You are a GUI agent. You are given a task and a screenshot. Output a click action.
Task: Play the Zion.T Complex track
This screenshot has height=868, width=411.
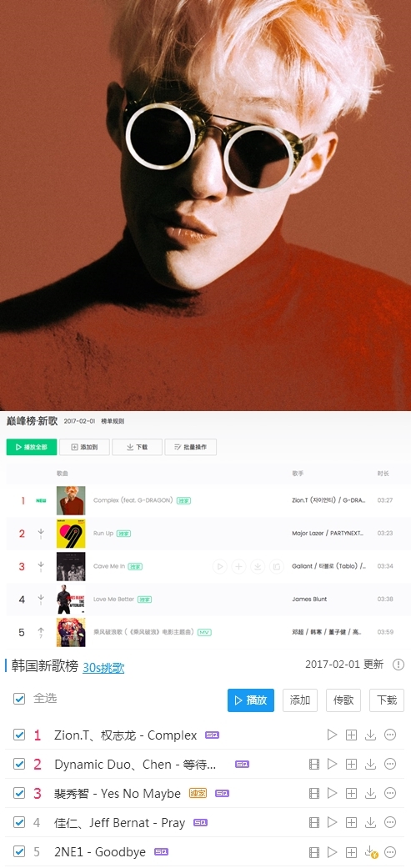coord(332,735)
